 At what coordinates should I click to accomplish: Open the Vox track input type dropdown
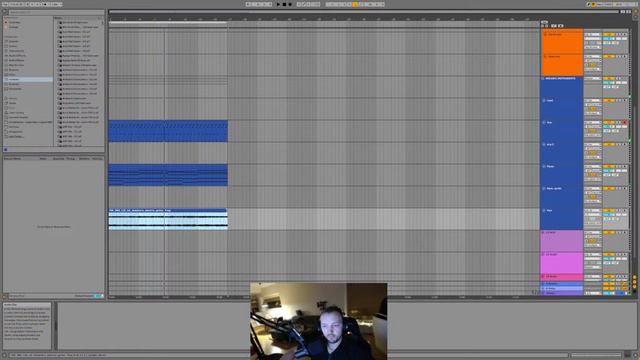[x=593, y=211]
